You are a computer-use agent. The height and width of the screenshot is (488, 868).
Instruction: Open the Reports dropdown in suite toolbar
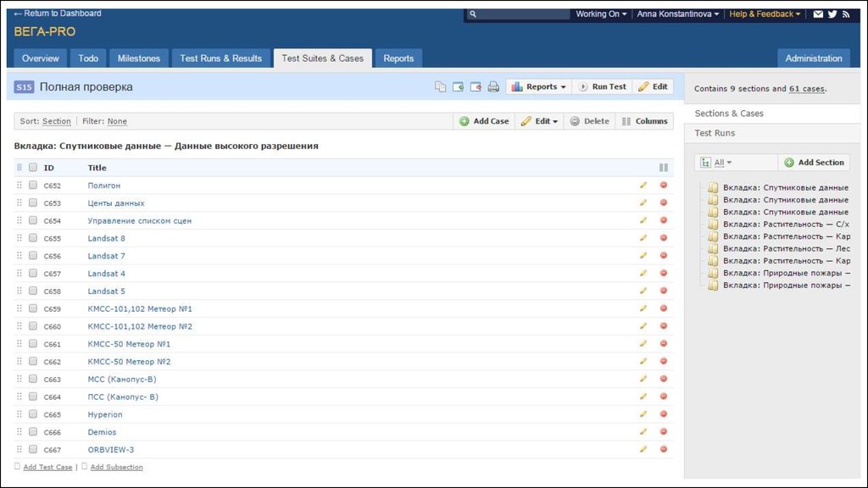pos(538,87)
